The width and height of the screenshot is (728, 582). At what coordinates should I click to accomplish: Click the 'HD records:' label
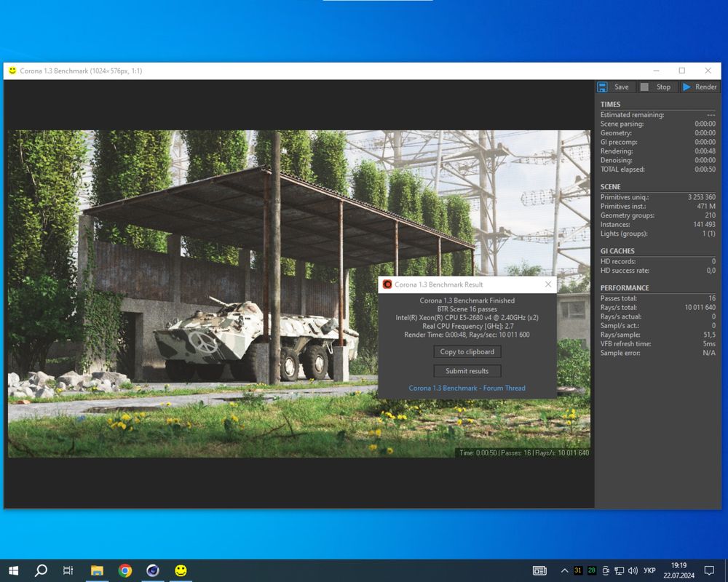point(618,261)
